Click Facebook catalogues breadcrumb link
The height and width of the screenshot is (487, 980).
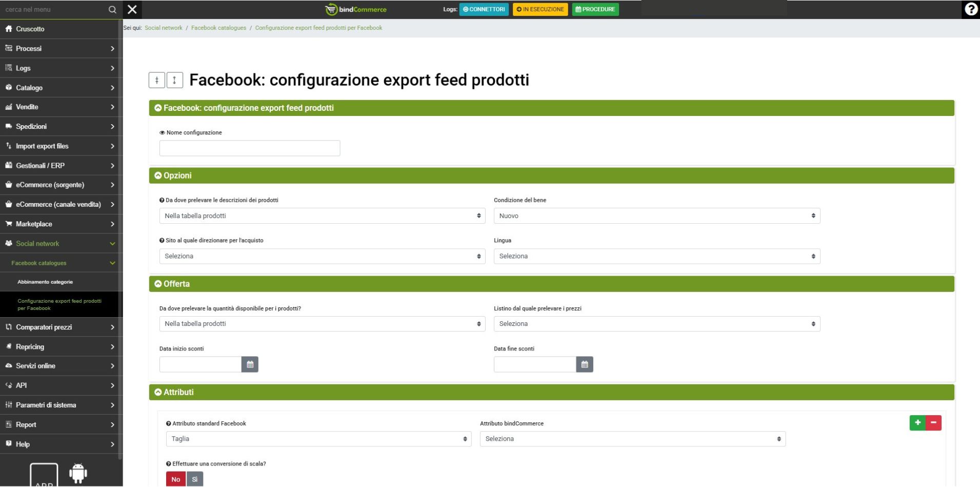pyautogui.click(x=218, y=28)
